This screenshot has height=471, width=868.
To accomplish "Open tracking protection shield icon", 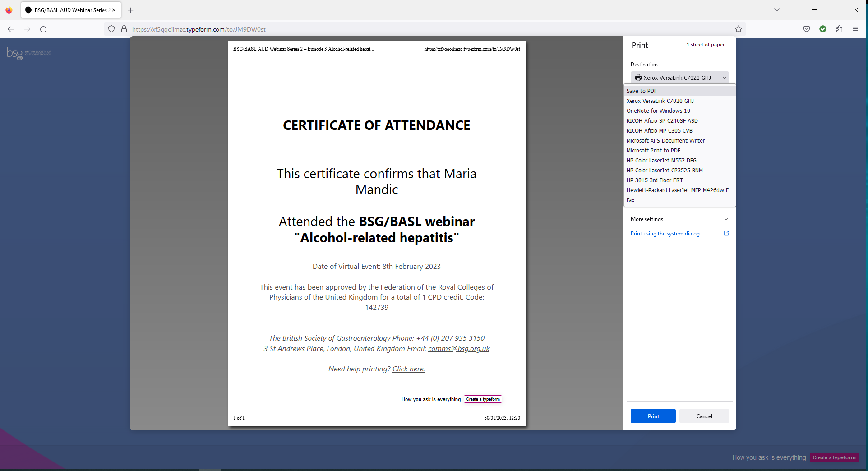I will click(111, 29).
